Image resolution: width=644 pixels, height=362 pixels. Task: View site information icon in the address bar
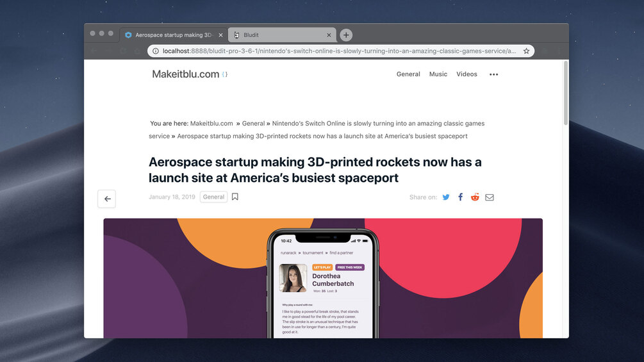156,51
